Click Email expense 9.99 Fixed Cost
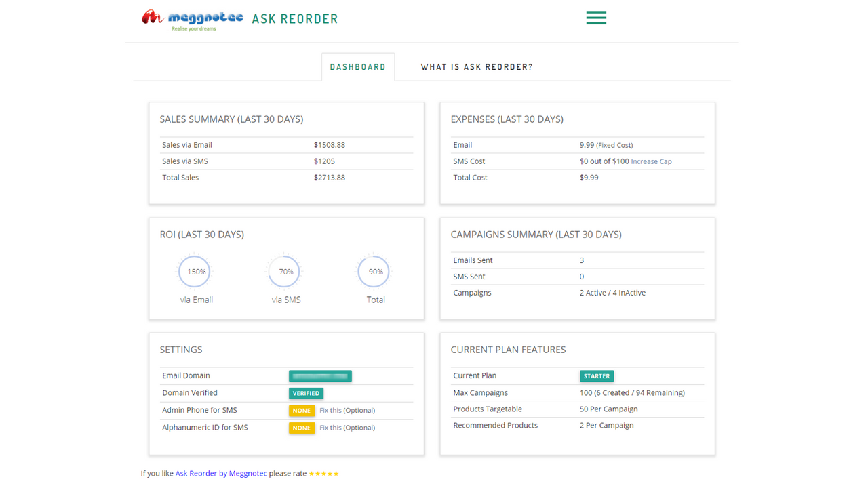 (x=606, y=145)
